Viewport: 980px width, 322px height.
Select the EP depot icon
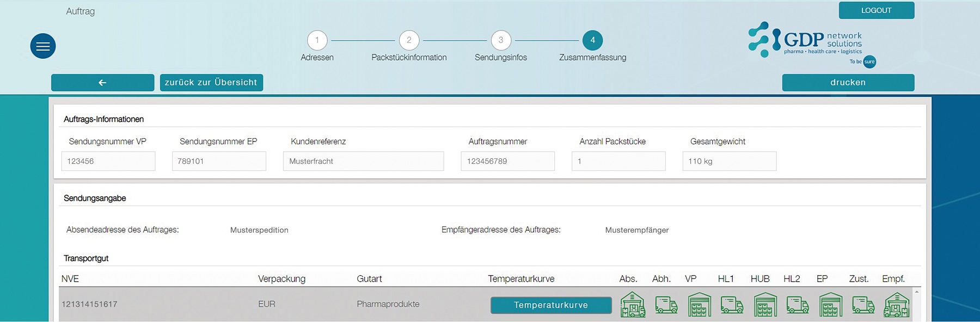point(831,305)
